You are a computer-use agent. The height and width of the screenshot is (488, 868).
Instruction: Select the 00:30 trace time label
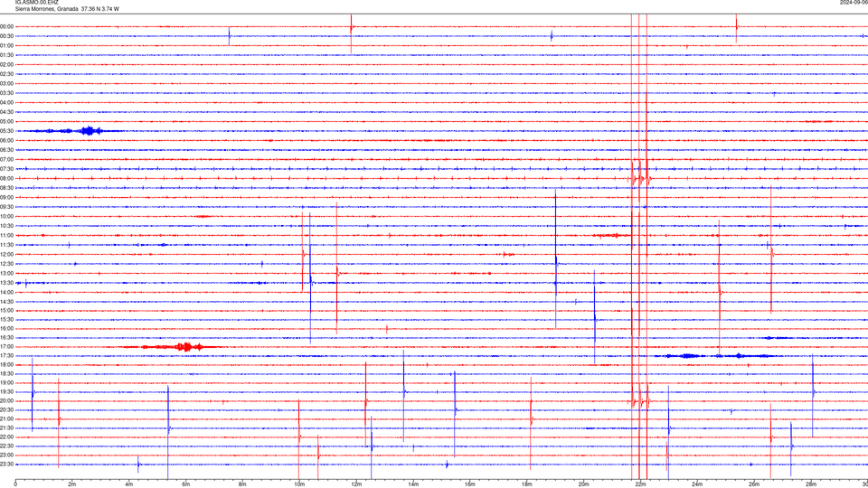point(7,36)
